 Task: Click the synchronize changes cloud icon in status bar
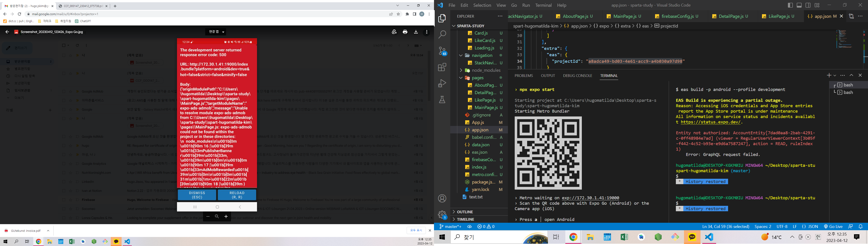click(x=469, y=227)
